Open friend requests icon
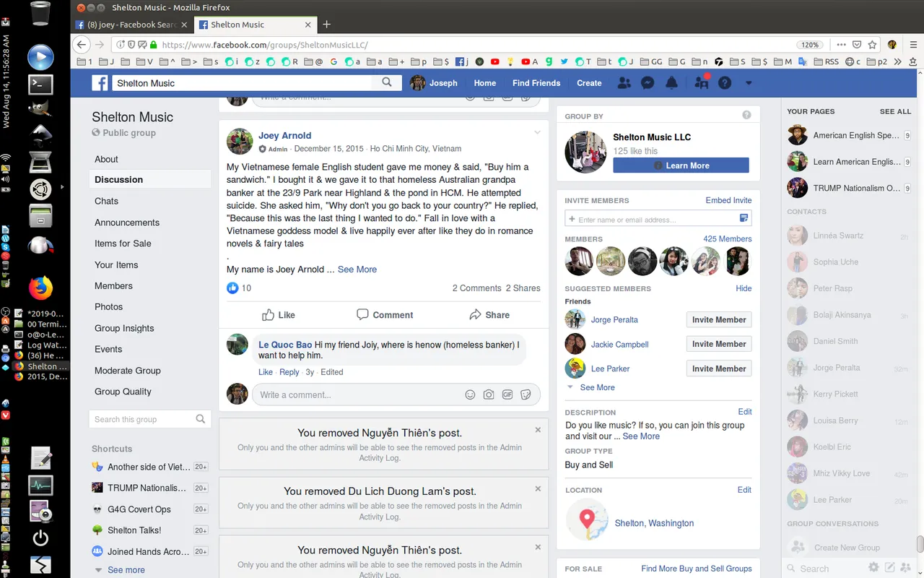Screen dimensions: 924x578 [x=624, y=83]
